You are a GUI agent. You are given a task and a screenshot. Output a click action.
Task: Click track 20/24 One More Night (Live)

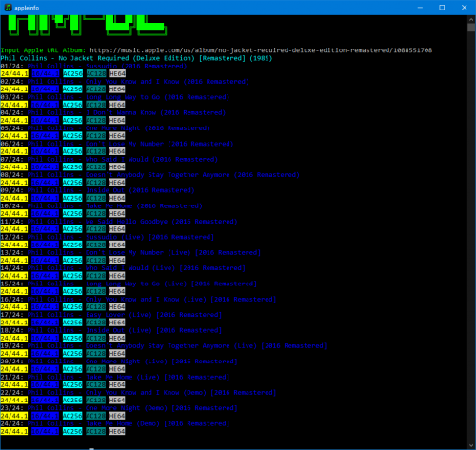[119, 362]
